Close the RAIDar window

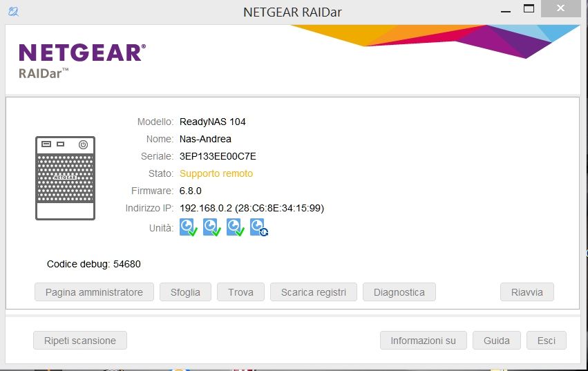[x=560, y=8]
